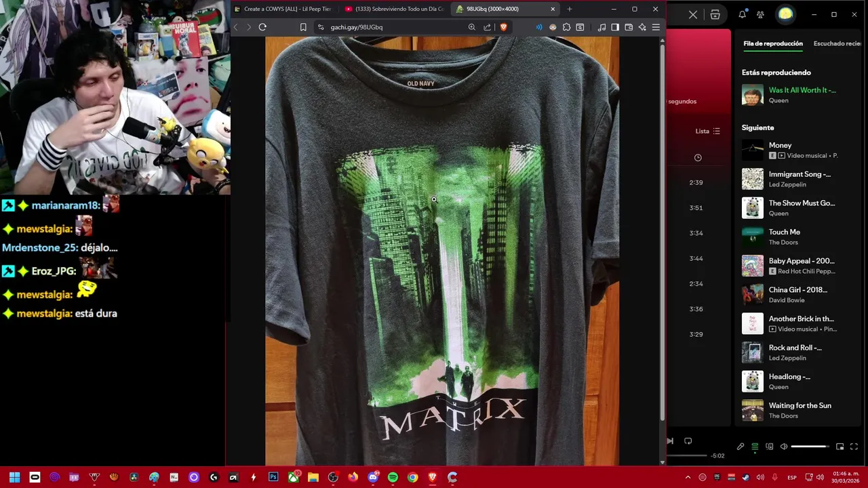Open Firefox from the taskbar
The width and height of the screenshot is (868, 488).
click(353, 477)
